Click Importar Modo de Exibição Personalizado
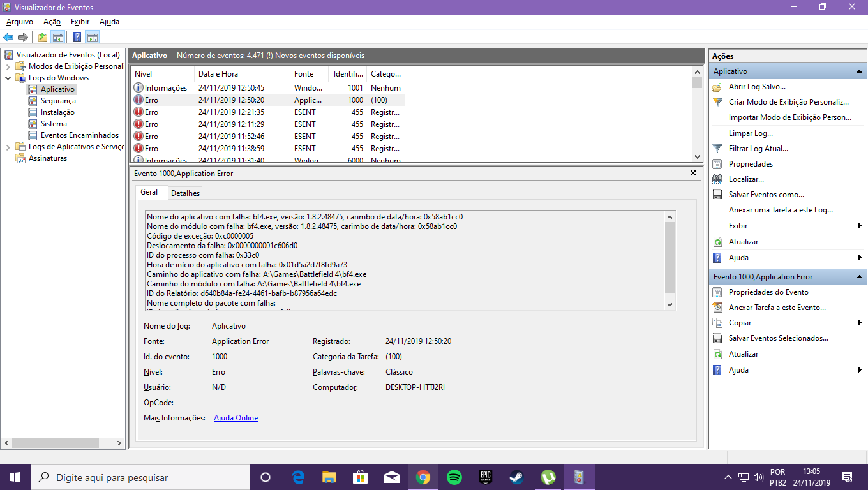The width and height of the screenshot is (868, 490). click(790, 117)
